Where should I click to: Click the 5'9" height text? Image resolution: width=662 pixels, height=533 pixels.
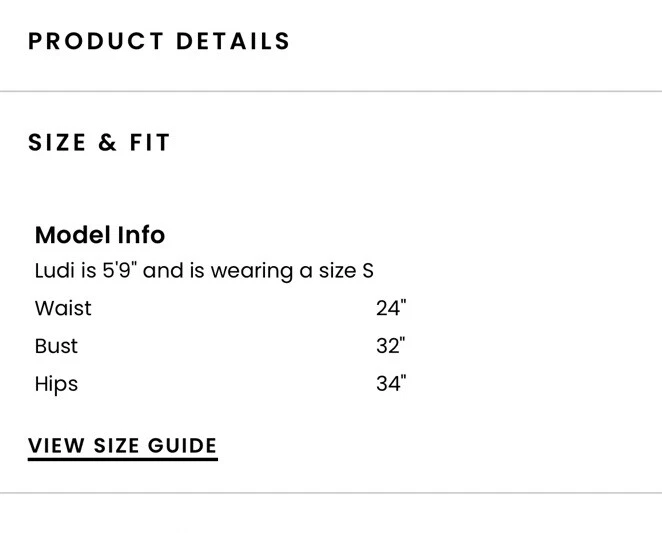pyautogui.click(x=119, y=271)
